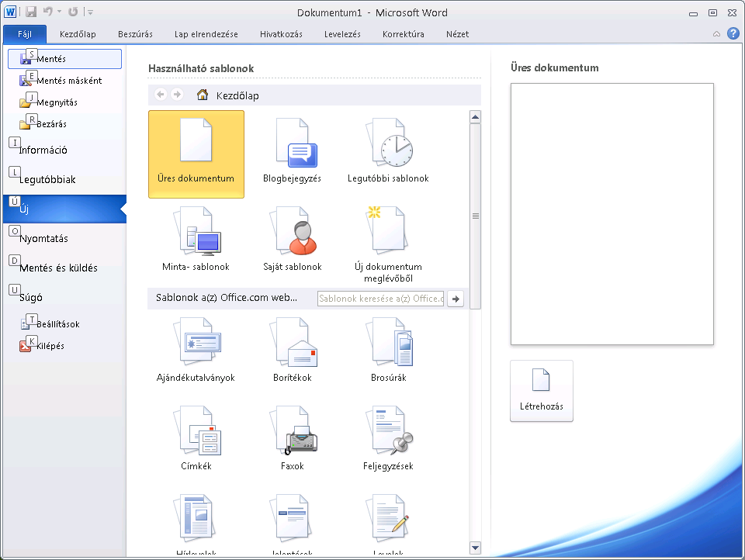Screen dimensions: 745x560
Task: Click the Office.com template search field
Action: coord(380,299)
